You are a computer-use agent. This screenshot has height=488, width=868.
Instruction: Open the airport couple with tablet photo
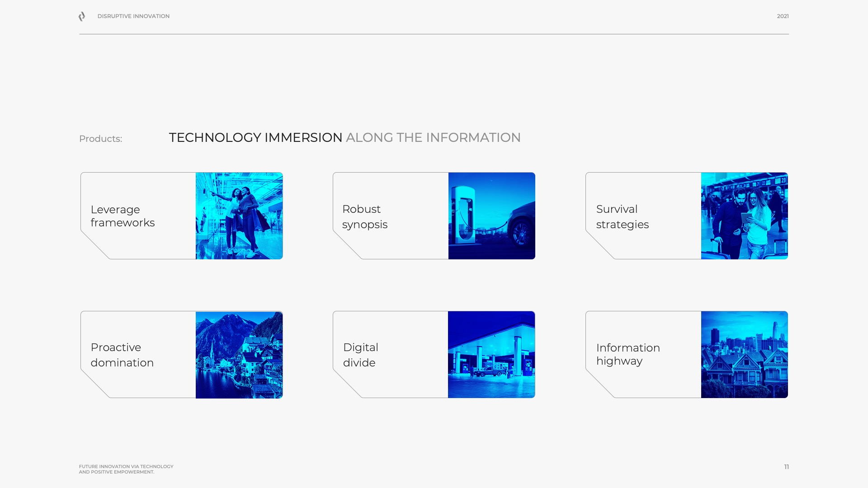744,216
